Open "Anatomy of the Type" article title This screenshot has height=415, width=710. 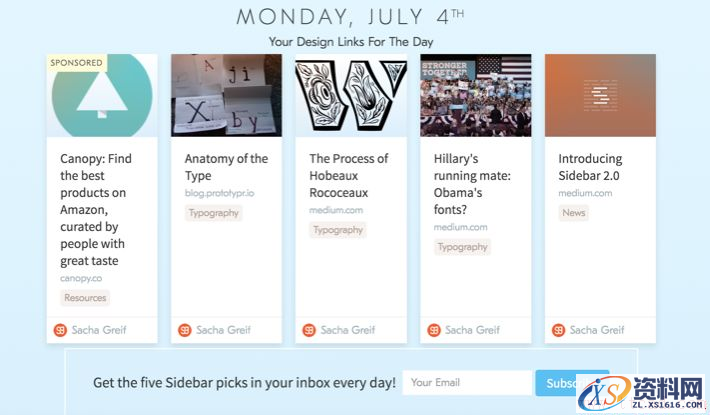[226, 167]
